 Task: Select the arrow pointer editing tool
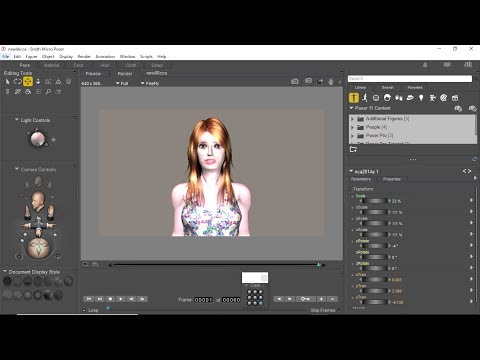(7, 81)
